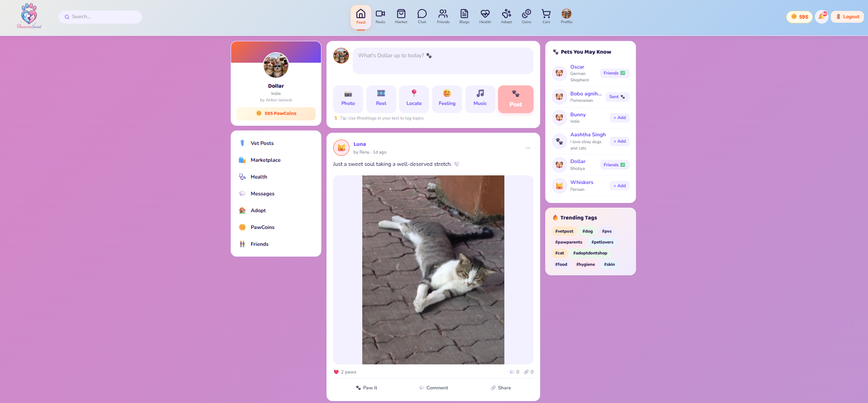Open Luna's post avatar

[341, 148]
